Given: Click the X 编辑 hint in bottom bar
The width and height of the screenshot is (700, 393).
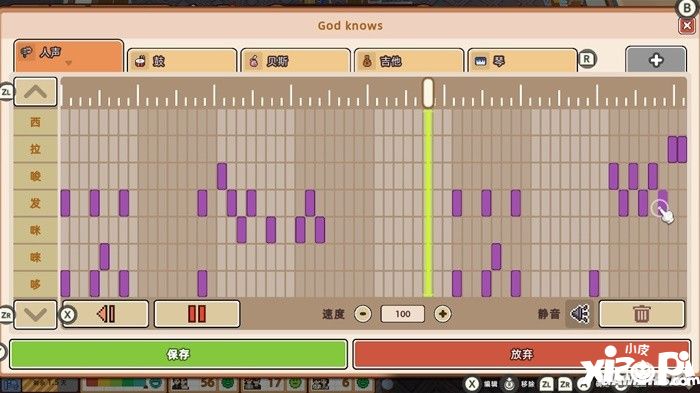Looking at the screenshot, I should pos(482,384).
